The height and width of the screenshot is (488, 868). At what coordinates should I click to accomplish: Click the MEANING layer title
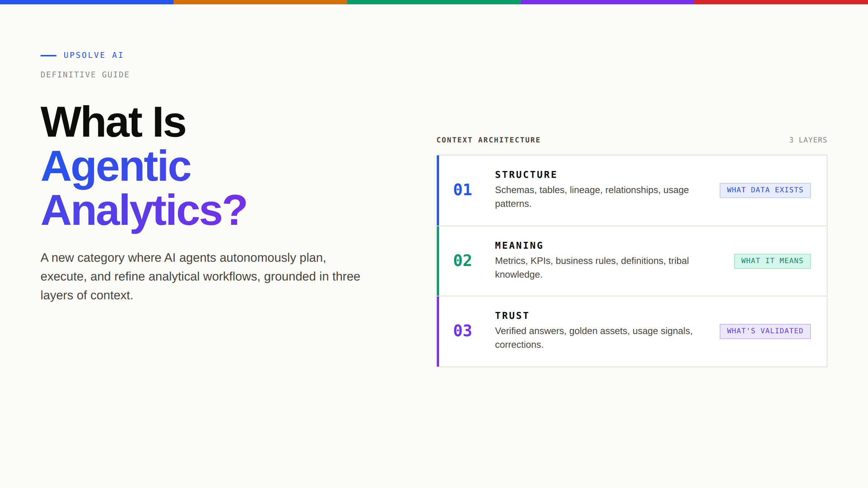tap(519, 246)
